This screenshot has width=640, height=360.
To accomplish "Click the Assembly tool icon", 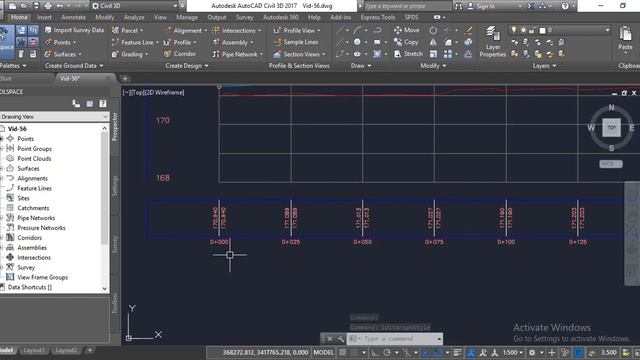I will pyautogui.click(x=216, y=42).
